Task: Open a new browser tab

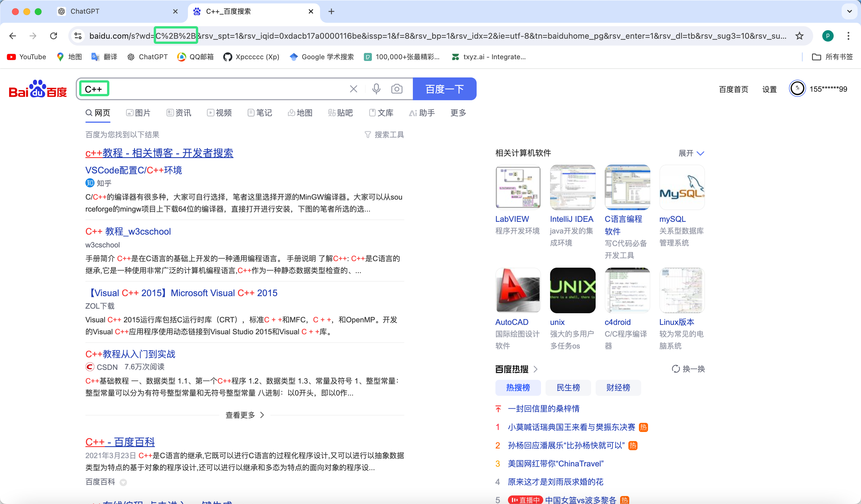Action: (x=331, y=11)
